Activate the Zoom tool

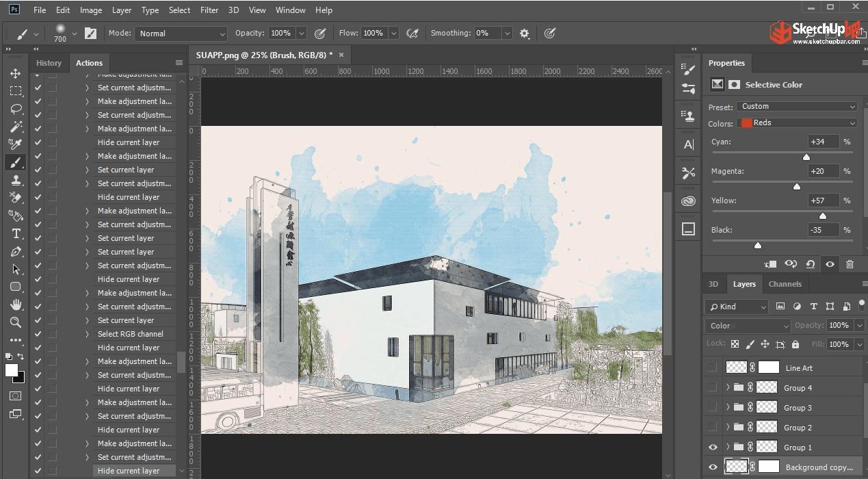pos(15,322)
